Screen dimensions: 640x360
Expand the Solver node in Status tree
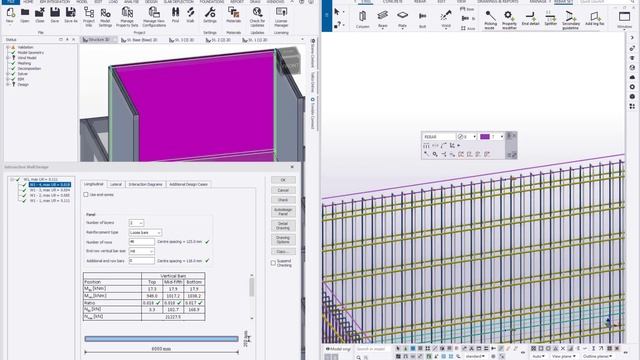pos(8,74)
